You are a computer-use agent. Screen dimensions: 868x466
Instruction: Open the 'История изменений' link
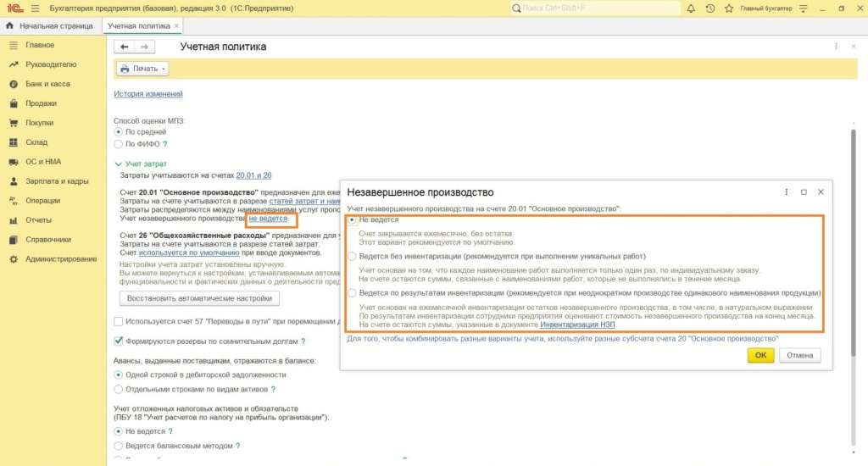click(x=148, y=94)
